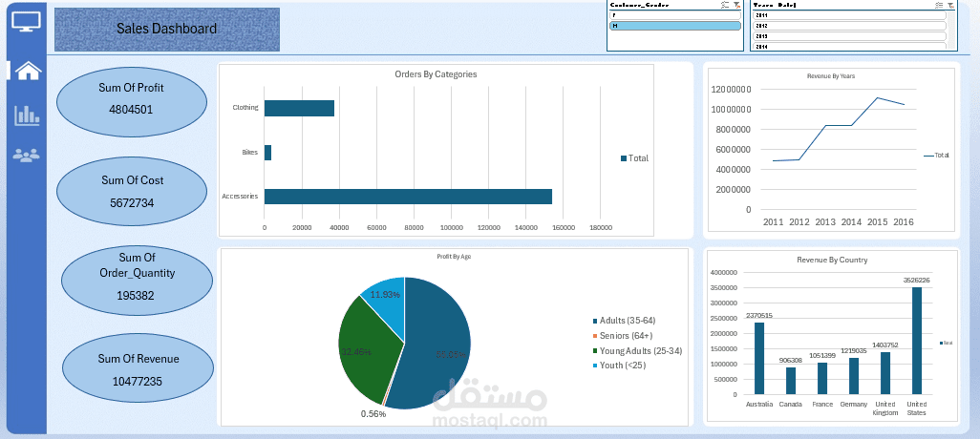Click the revenue value 10477235
This screenshot has width=980, height=439.
point(138,380)
